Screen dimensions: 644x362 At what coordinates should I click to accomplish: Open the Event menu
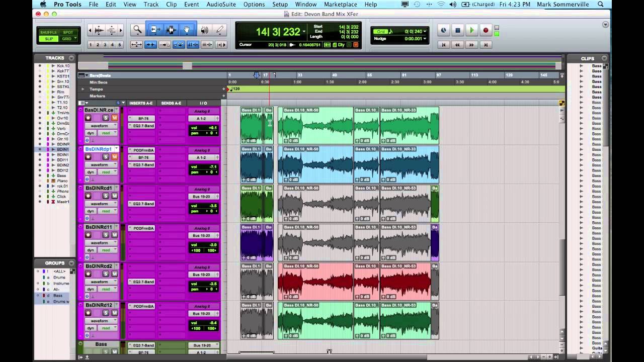tap(191, 4)
